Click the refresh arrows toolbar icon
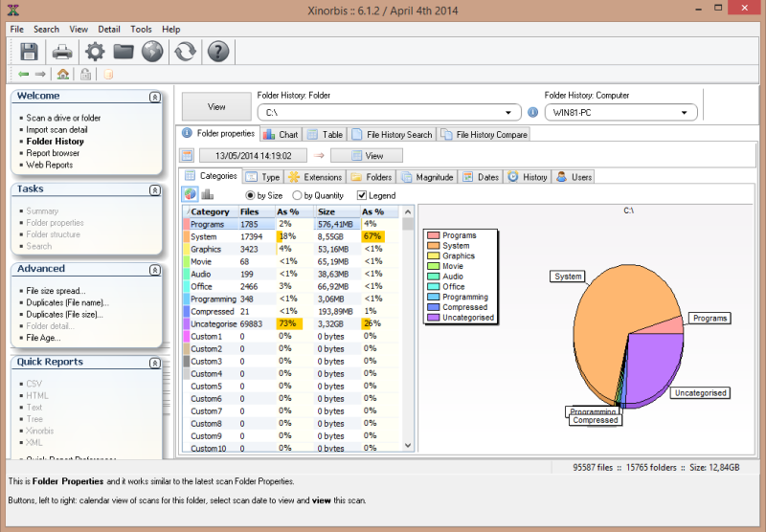This screenshot has width=766, height=532. tap(185, 52)
